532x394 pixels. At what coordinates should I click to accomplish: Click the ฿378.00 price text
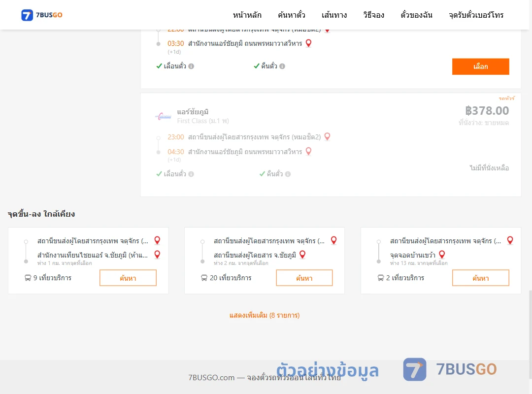click(x=487, y=111)
